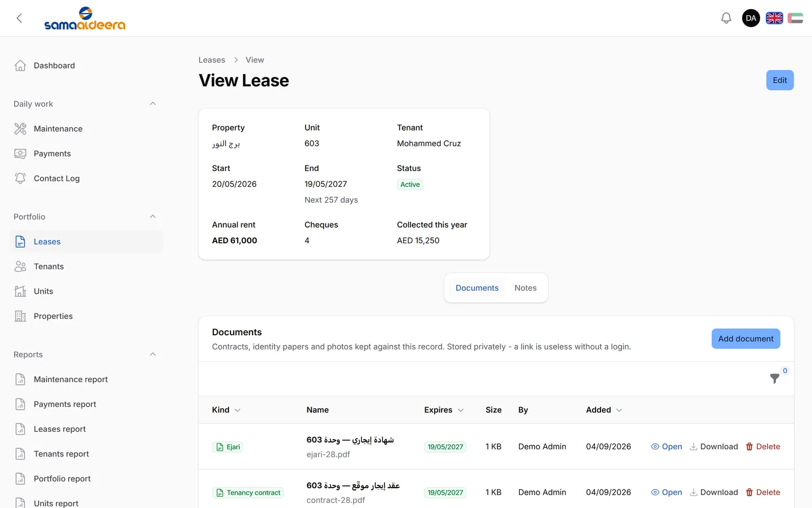
Task: Click the Active status badge
Action: pyautogui.click(x=410, y=185)
